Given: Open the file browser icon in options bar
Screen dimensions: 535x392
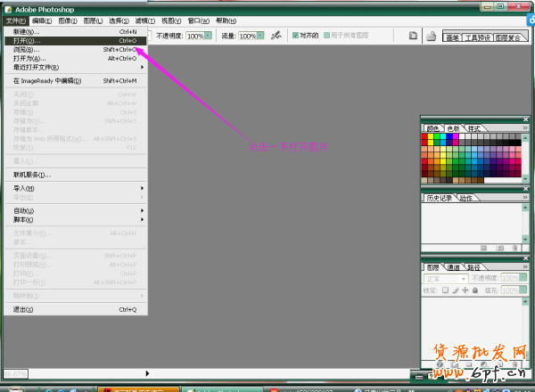Looking at the screenshot, I should click(430, 36).
